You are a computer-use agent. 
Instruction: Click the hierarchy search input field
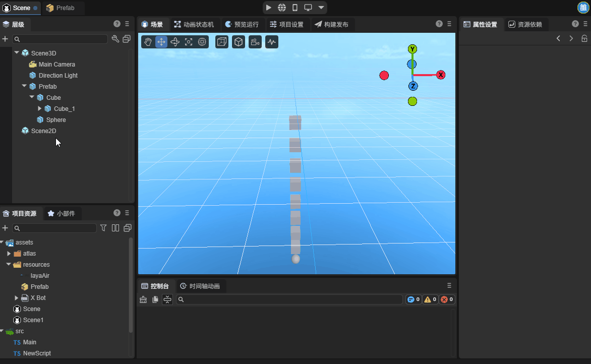pos(61,39)
